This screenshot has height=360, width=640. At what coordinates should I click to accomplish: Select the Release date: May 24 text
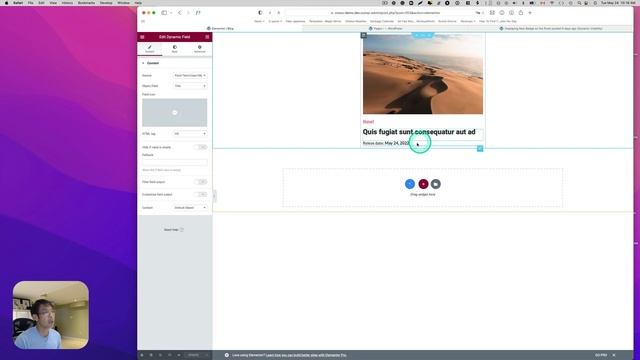click(386, 143)
